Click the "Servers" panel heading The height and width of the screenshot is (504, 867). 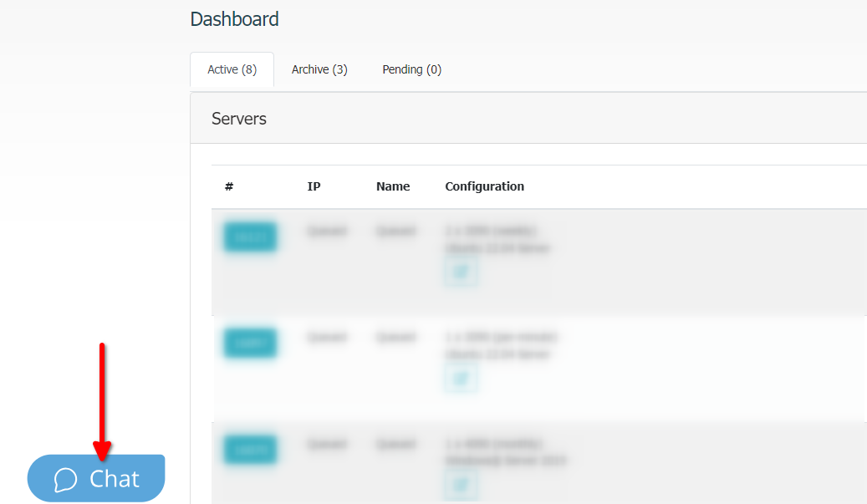click(x=239, y=119)
